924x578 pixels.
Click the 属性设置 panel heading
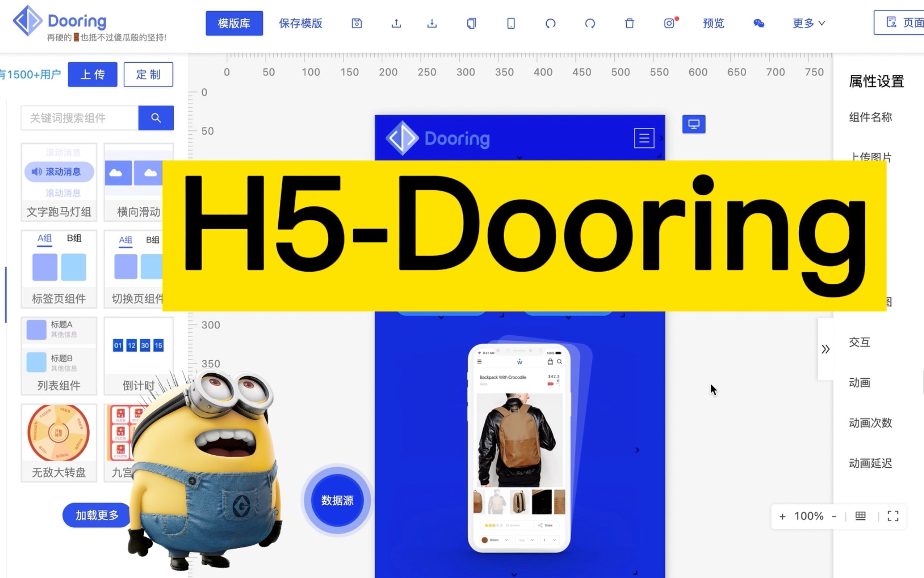click(x=876, y=81)
